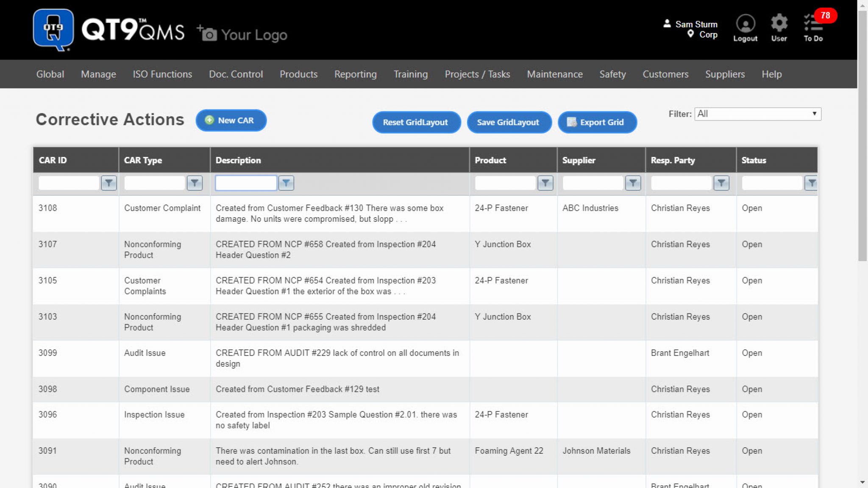Open the User settings gear icon
Screen dimensions: 868x488
click(x=779, y=25)
